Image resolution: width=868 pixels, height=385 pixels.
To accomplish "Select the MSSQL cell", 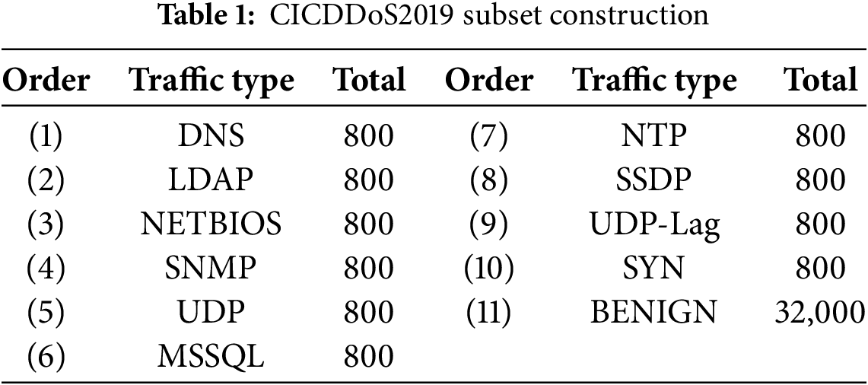I will click(x=211, y=355).
